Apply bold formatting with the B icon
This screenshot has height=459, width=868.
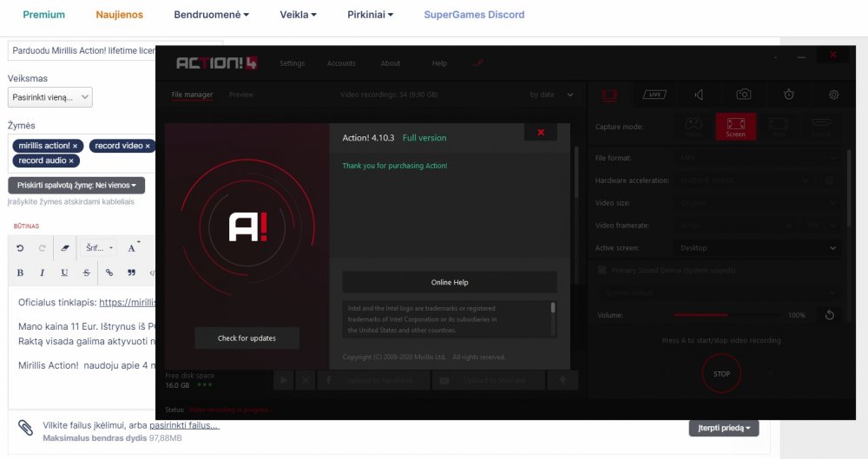[x=21, y=272]
